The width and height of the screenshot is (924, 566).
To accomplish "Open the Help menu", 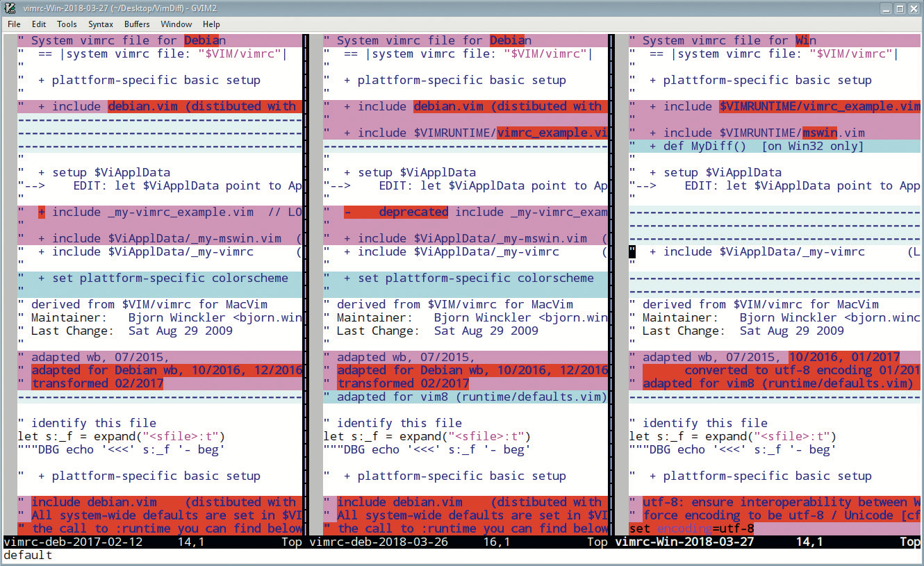I will coord(211,24).
